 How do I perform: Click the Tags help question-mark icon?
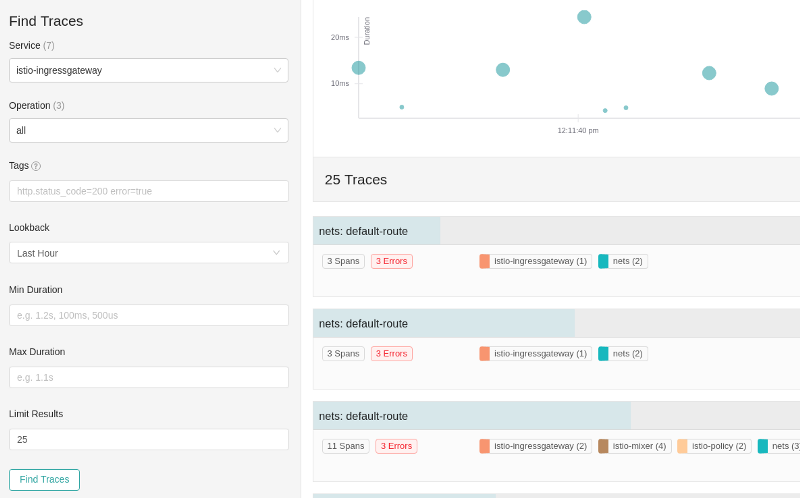tap(36, 166)
